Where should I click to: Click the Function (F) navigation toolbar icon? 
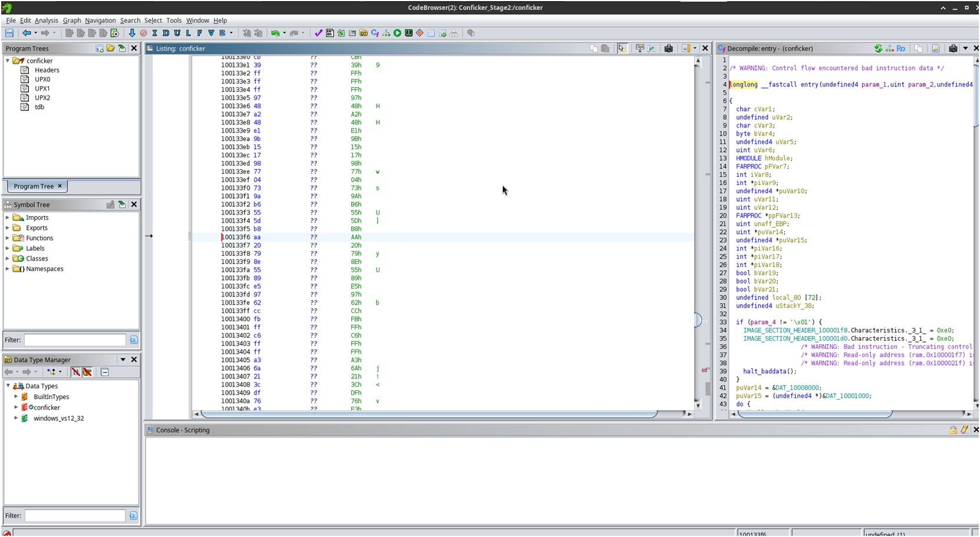tap(200, 33)
